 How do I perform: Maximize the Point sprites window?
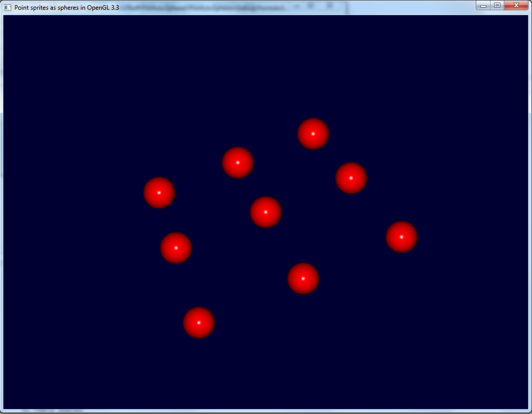[496, 6]
